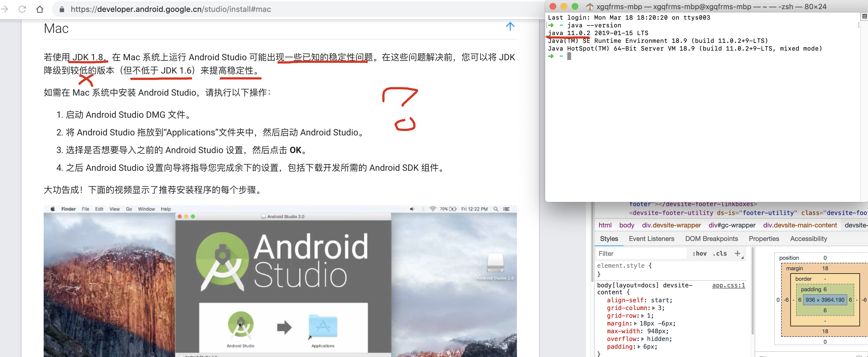Viewport: 868px width, 357px height.
Task: Click the box model content size 936 × 3964.190
Action: click(x=825, y=300)
